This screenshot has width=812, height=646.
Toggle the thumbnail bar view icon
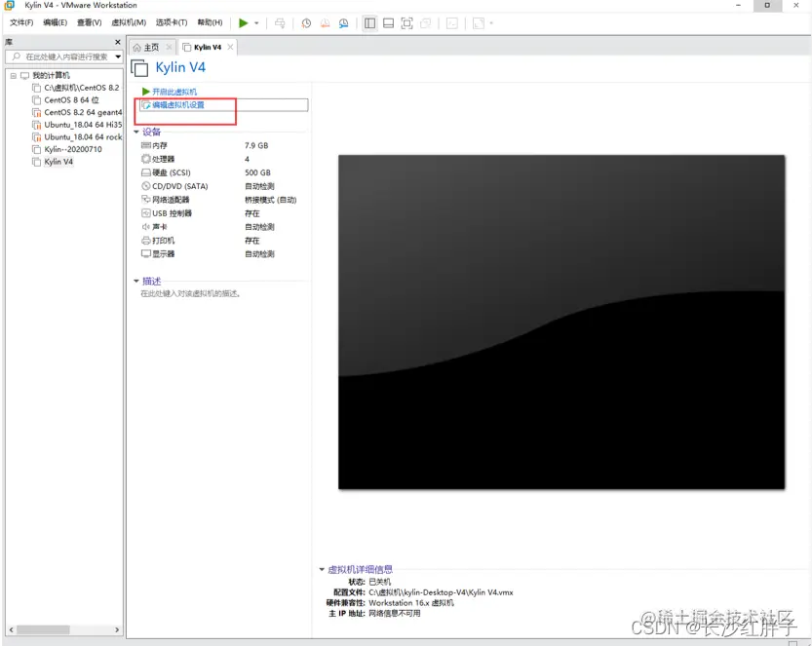click(388, 23)
